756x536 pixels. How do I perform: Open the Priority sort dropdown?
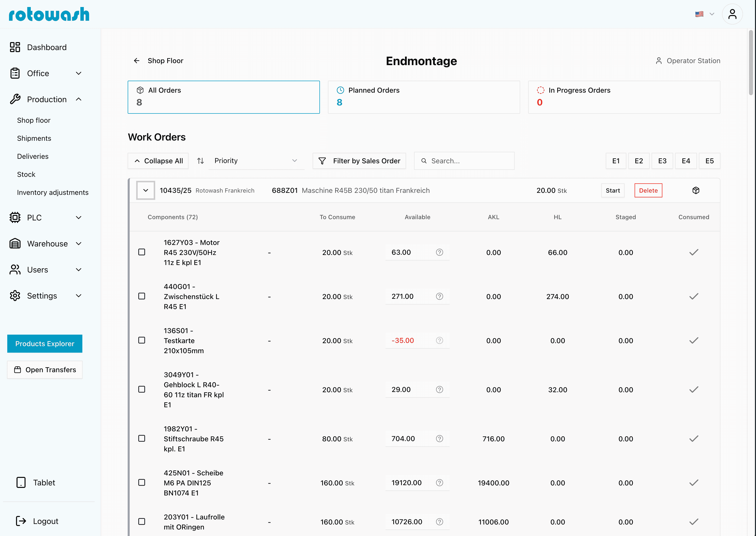256,161
